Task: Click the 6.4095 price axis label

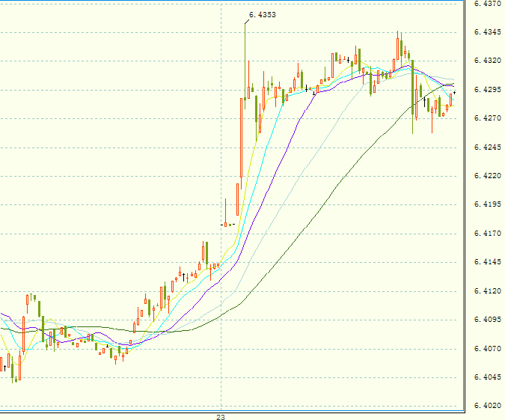Action: pos(488,320)
